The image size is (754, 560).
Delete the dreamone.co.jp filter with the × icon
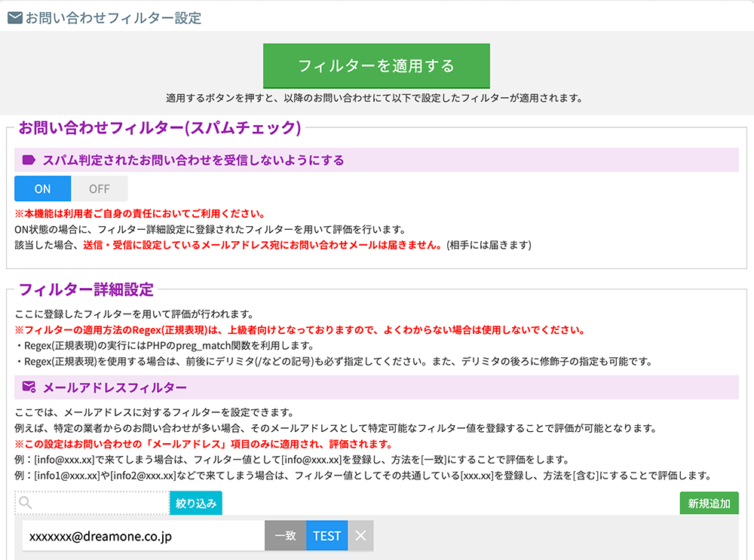(360, 536)
